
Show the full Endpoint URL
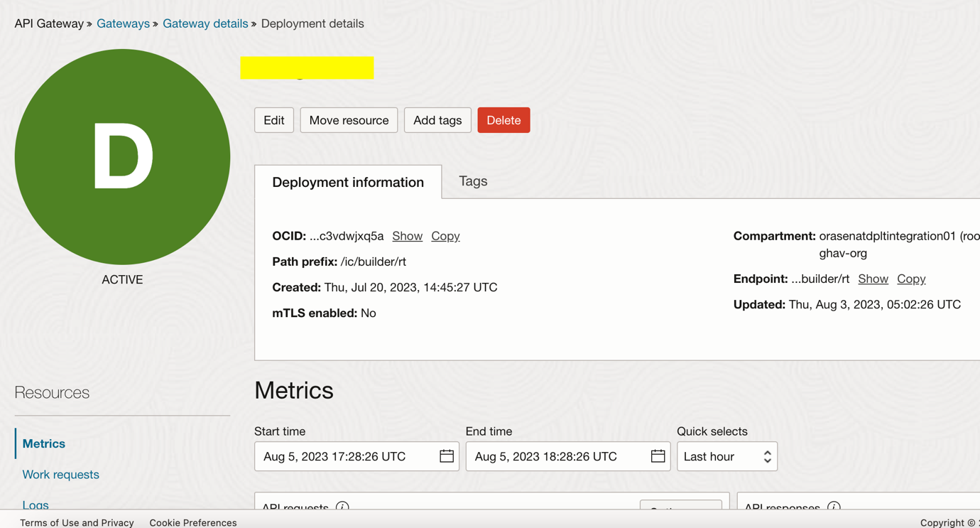pos(873,279)
